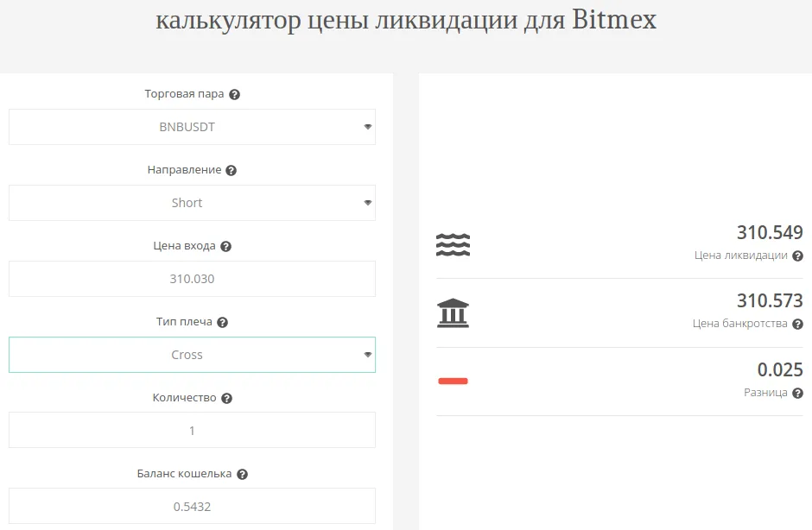Click help icon next to Количество

tap(227, 399)
